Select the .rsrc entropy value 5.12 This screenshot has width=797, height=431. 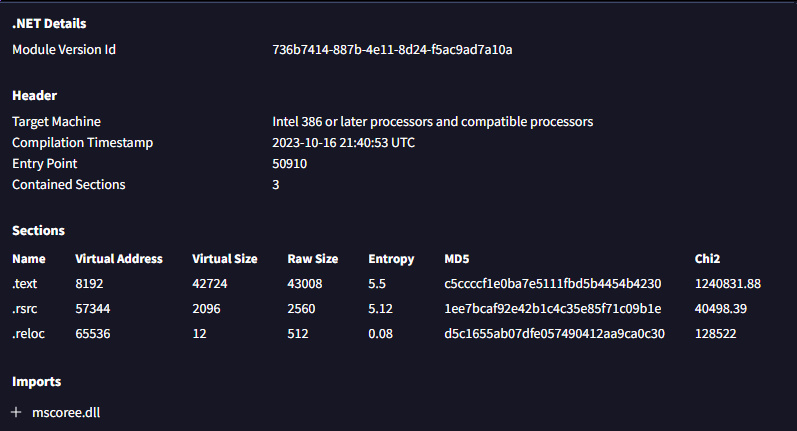(x=381, y=309)
